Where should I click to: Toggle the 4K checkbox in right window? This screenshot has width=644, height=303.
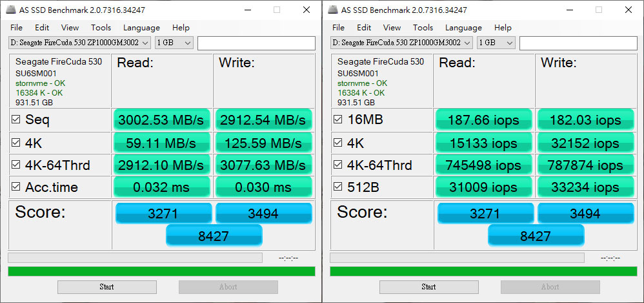pos(337,143)
